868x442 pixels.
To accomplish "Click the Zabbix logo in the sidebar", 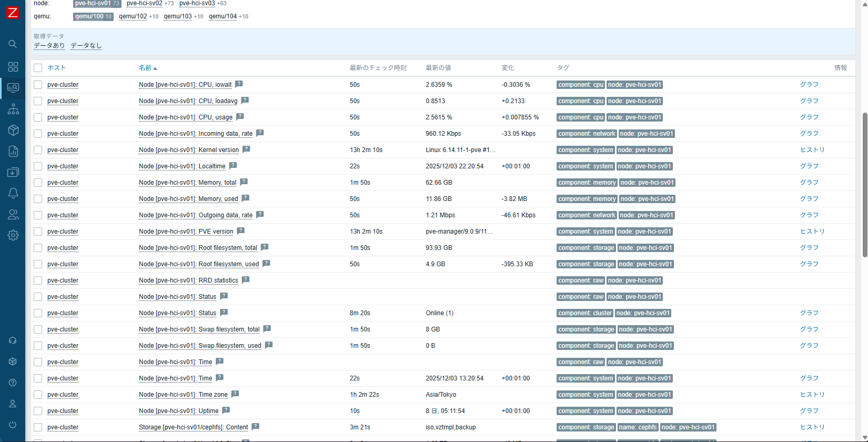I will 12,13.
